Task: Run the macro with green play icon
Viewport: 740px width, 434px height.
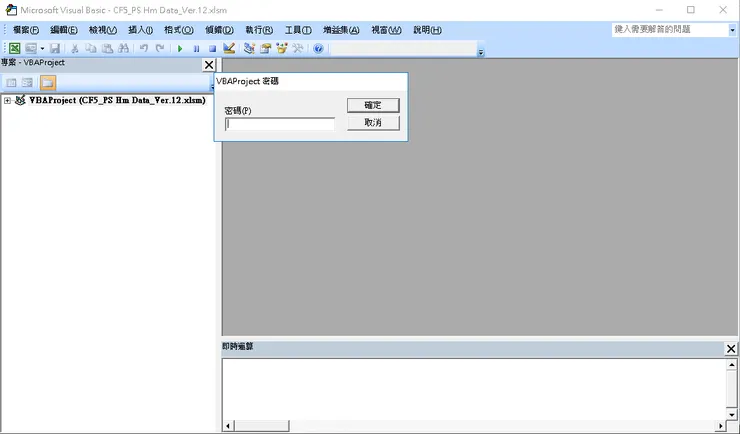Action: click(x=180, y=48)
